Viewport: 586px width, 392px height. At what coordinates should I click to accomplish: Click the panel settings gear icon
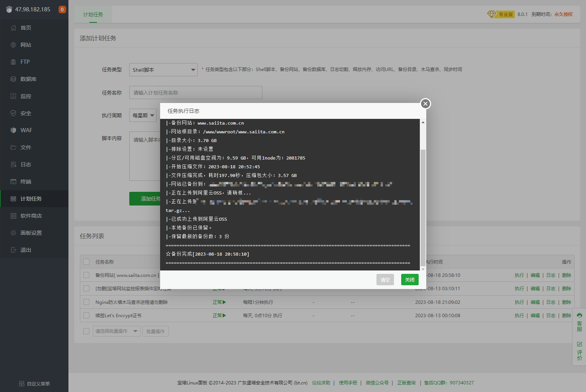13,233
